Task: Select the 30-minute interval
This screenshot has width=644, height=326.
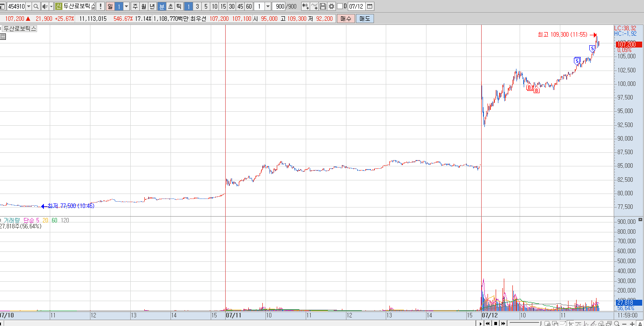Action: (x=232, y=6)
